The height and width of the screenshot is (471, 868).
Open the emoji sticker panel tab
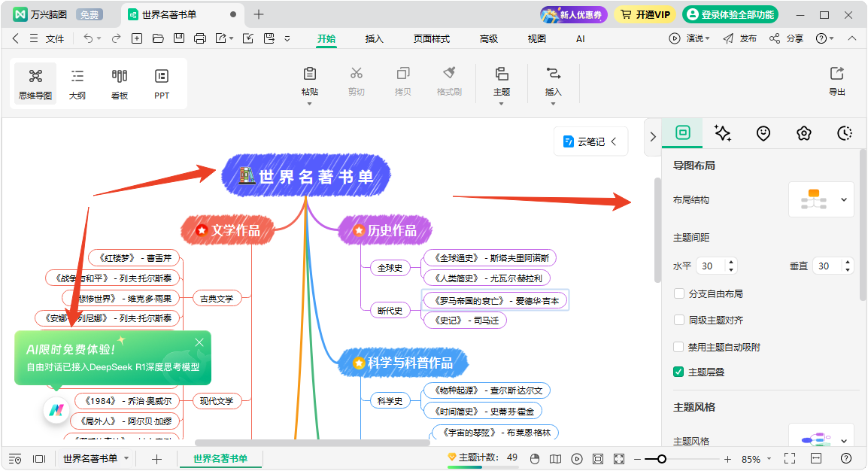(763, 133)
